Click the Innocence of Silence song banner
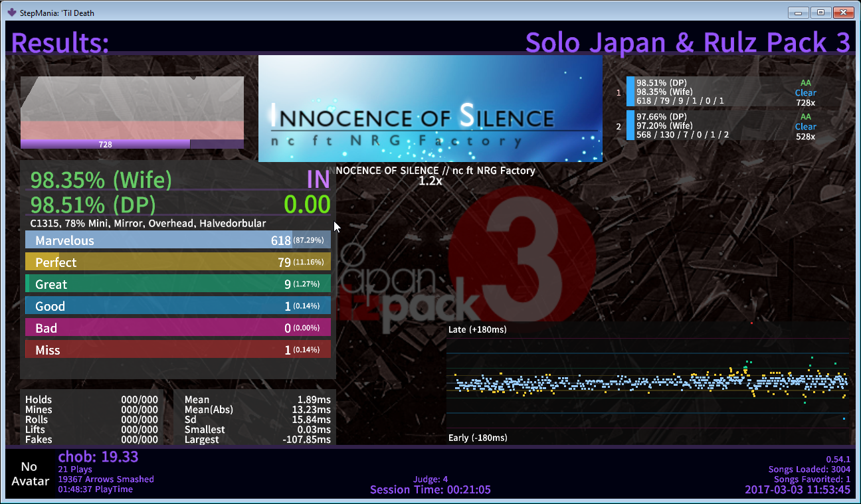This screenshot has height=504, width=861. [430, 108]
